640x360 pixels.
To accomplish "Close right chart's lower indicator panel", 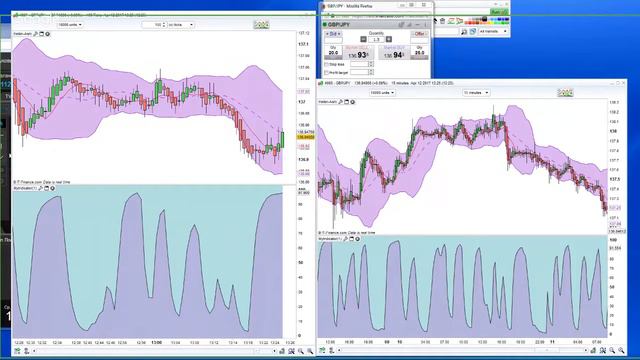I will pyautogui.click(x=358, y=239).
